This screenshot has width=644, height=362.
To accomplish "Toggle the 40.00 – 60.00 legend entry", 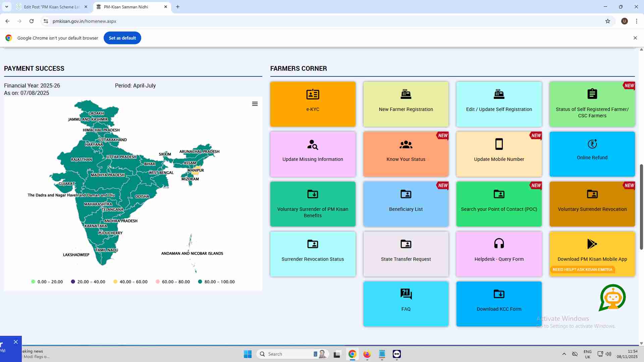I will tap(131, 282).
